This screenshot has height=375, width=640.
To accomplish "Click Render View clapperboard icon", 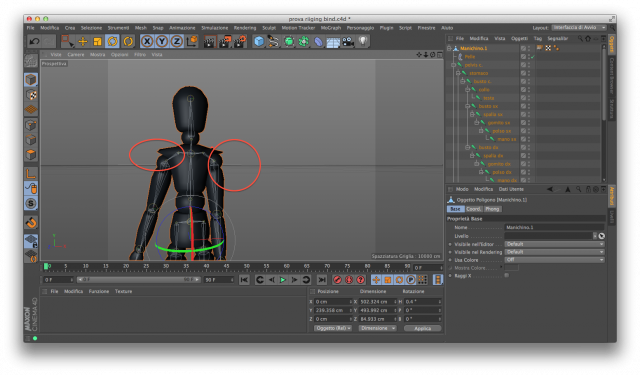I will click(x=209, y=41).
